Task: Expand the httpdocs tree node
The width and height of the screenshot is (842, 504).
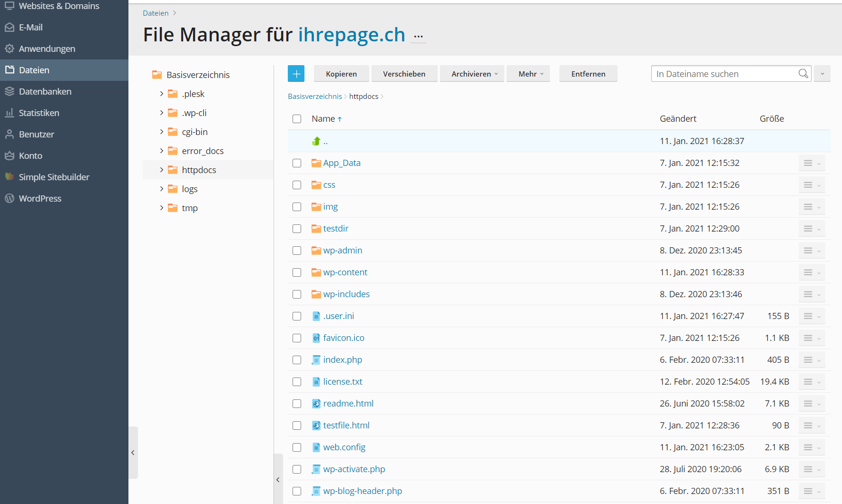Action: tap(162, 169)
